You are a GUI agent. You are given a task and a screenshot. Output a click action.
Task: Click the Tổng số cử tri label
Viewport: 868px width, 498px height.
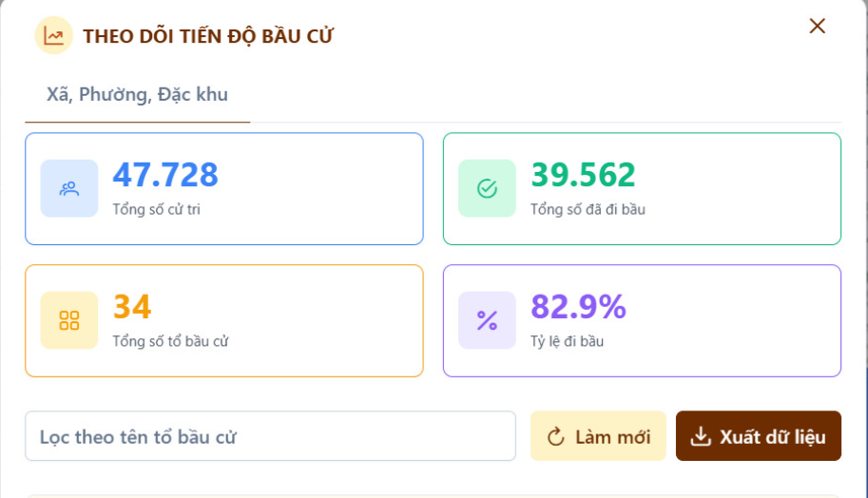point(156,209)
